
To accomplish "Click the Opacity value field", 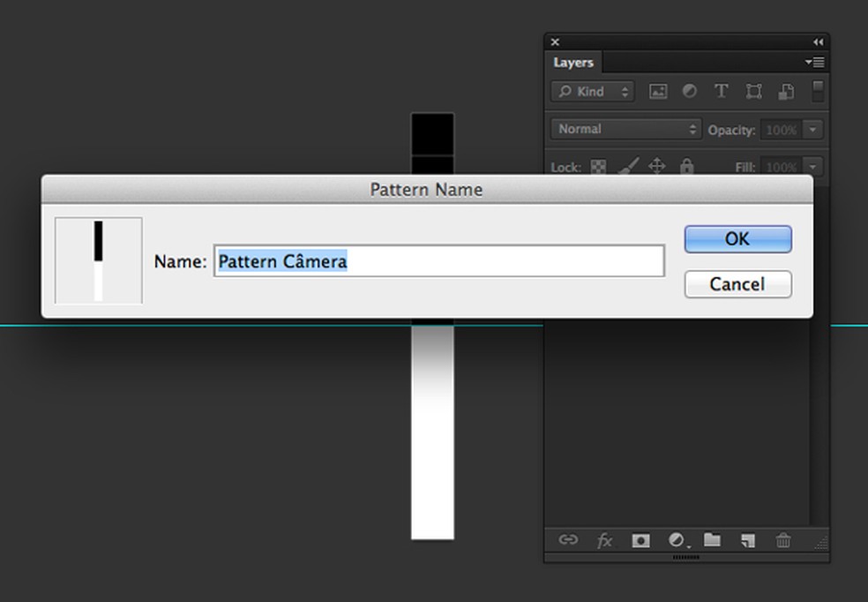I will 781,130.
